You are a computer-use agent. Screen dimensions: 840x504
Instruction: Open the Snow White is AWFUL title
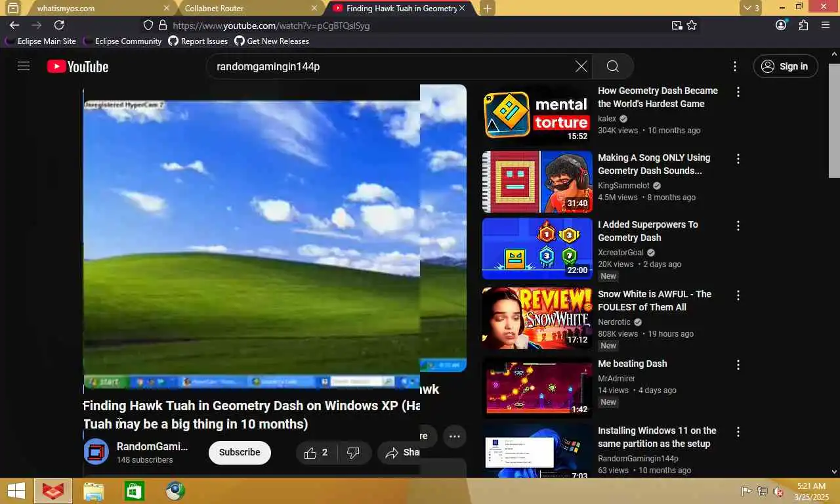tap(654, 301)
